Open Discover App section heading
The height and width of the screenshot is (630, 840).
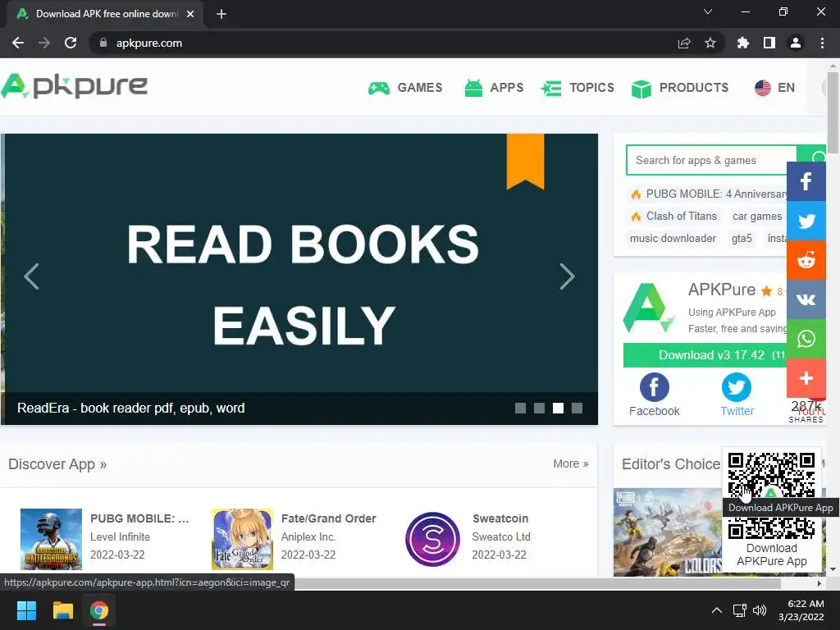click(x=57, y=464)
